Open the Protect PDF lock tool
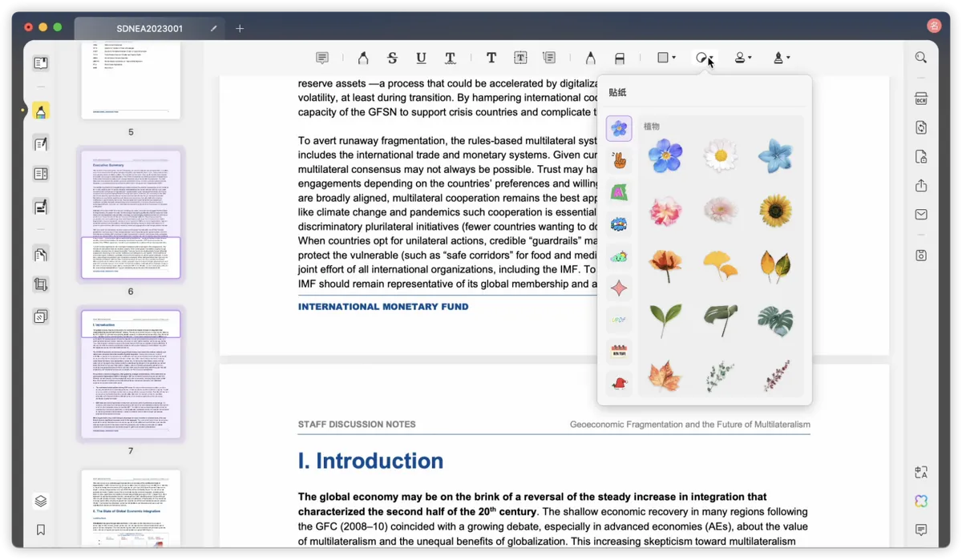 pyautogui.click(x=921, y=157)
